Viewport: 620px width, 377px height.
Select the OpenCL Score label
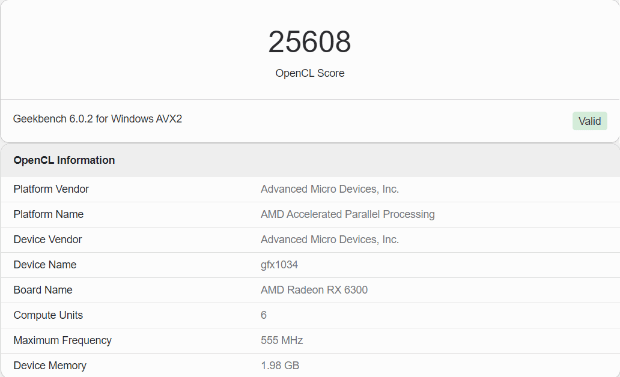click(310, 73)
